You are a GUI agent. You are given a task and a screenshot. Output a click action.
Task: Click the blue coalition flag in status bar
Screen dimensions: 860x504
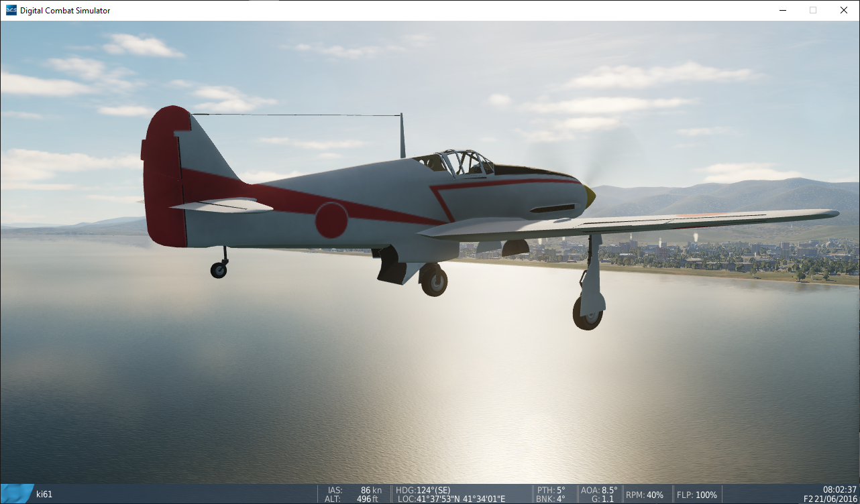click(x=16, y=494)
